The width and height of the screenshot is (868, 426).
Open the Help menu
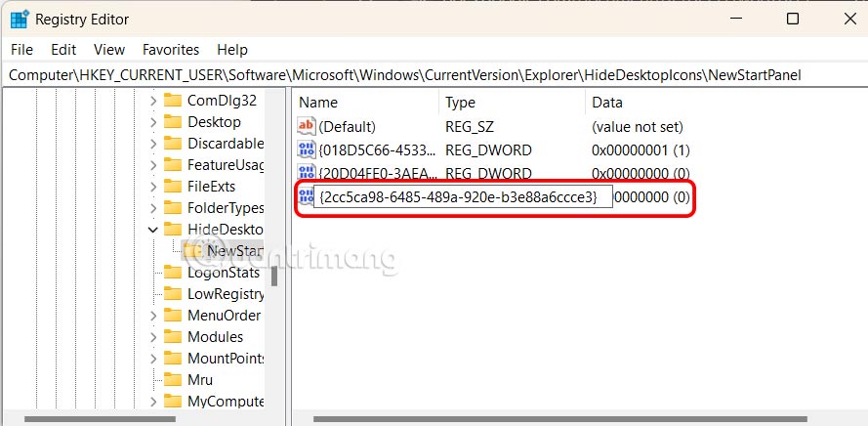click(232, 50)
